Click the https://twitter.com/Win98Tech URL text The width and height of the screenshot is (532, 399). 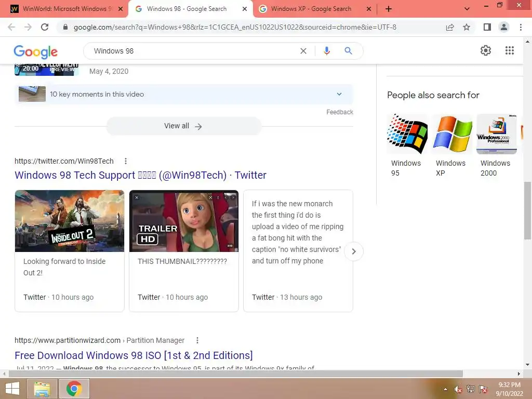click(64, 161)
